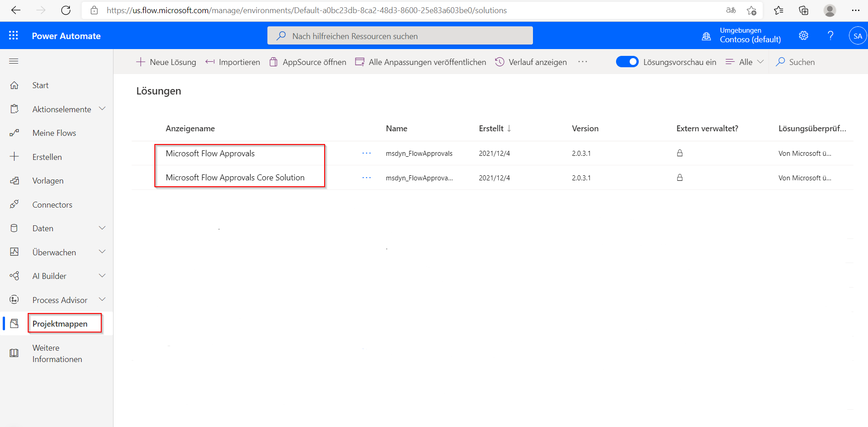The width and height of the screenshot is (868, 427).
Task: Open more options for Flow Approvals Core Solution row
Action: point(366,178)
